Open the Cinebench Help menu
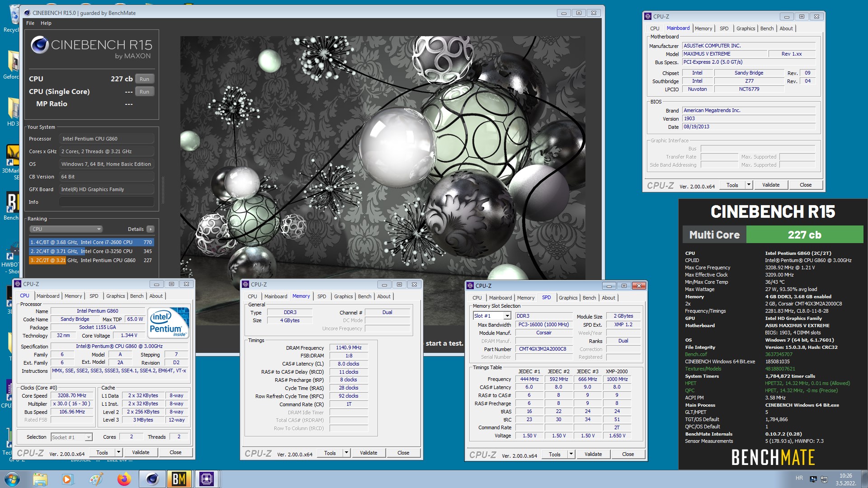The width and height of the screenshot is (868, 488). 46,23
